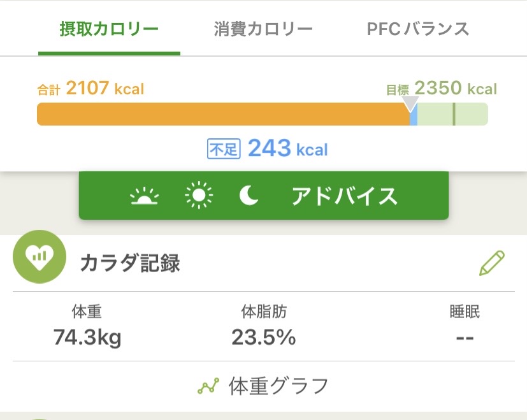This screenshot has width=527, height=420.
Task: Open the 体重グラフ link
Action: pyautogui.click(x=278, y=386)
